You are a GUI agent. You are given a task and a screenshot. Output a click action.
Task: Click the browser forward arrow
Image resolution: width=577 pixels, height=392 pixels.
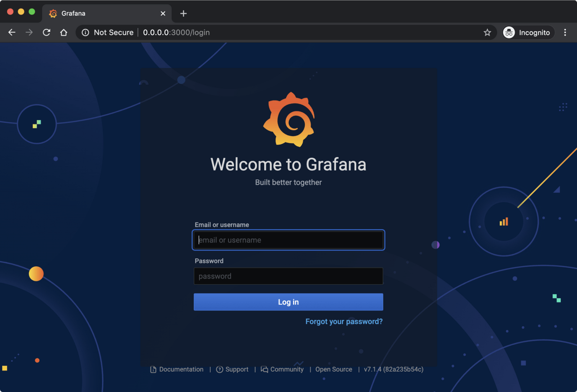pyautogui.click(x=29, y=32)
